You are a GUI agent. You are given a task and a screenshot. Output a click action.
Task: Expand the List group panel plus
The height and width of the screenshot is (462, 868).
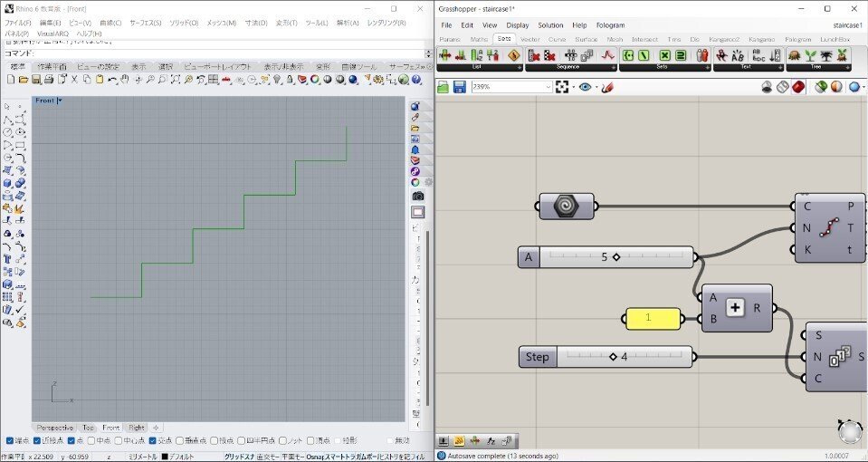click(x=520, y=68)
